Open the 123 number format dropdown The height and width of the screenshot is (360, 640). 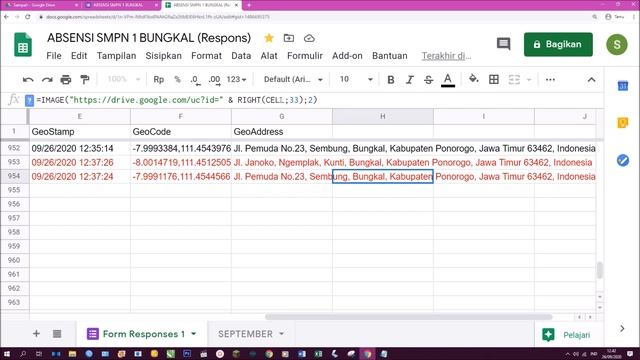[236, 79]
